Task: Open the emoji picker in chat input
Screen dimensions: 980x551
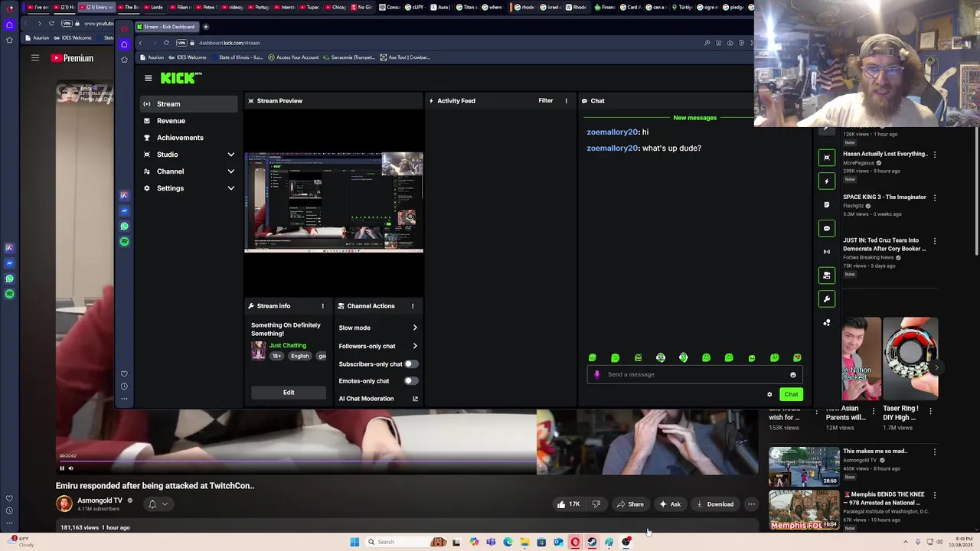Action: pyautogui.click(x=793, y=375)
